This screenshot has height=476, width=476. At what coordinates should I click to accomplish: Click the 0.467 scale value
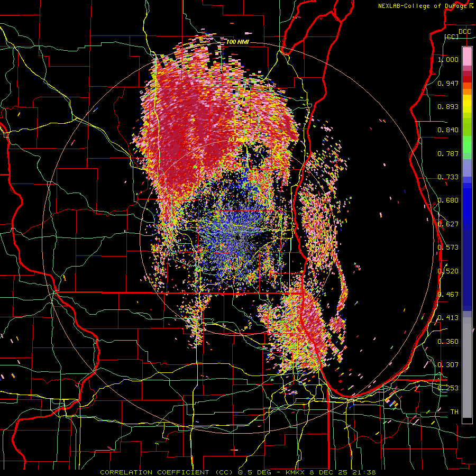(448, 295)
